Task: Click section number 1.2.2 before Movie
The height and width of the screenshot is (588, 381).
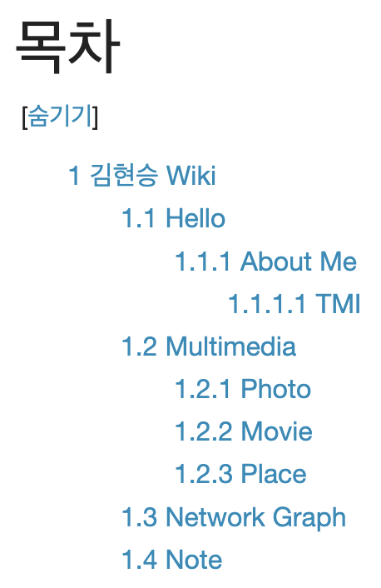Action: 204,431
